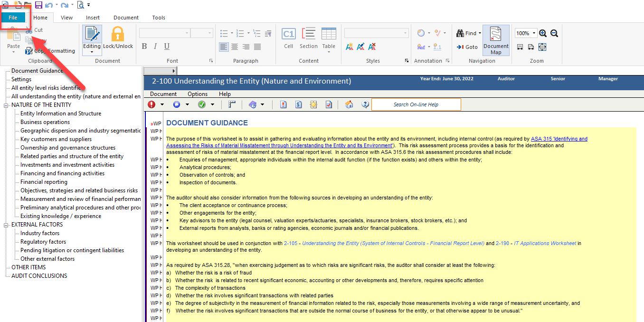Click the Save icon in quick access toolbar
This screenshot has height=322, width=644.
click(39, 5)
